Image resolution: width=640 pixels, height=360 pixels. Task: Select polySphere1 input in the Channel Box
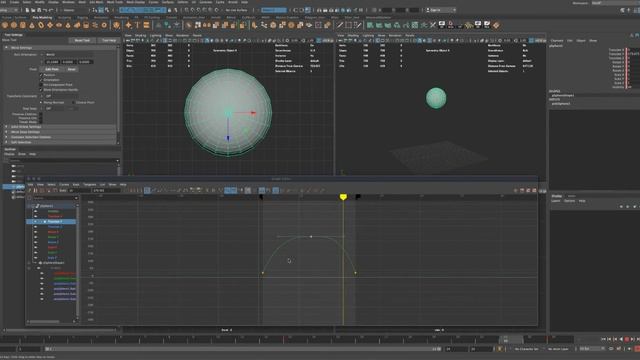click(561, 104)
